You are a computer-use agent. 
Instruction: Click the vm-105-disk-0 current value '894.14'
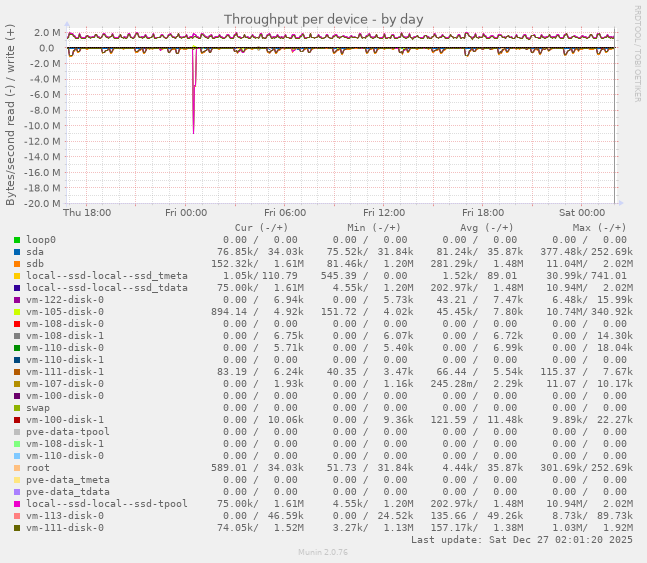(x=229, y=312)
